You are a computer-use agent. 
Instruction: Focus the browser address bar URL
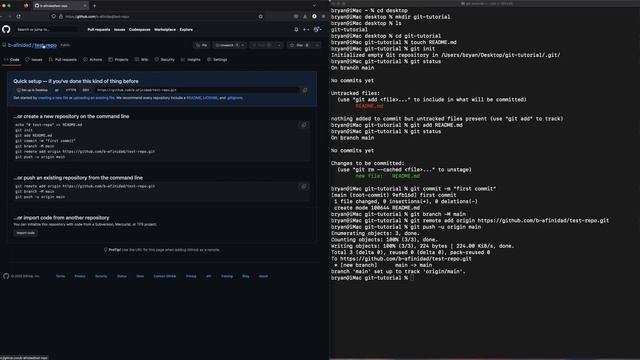98,17
